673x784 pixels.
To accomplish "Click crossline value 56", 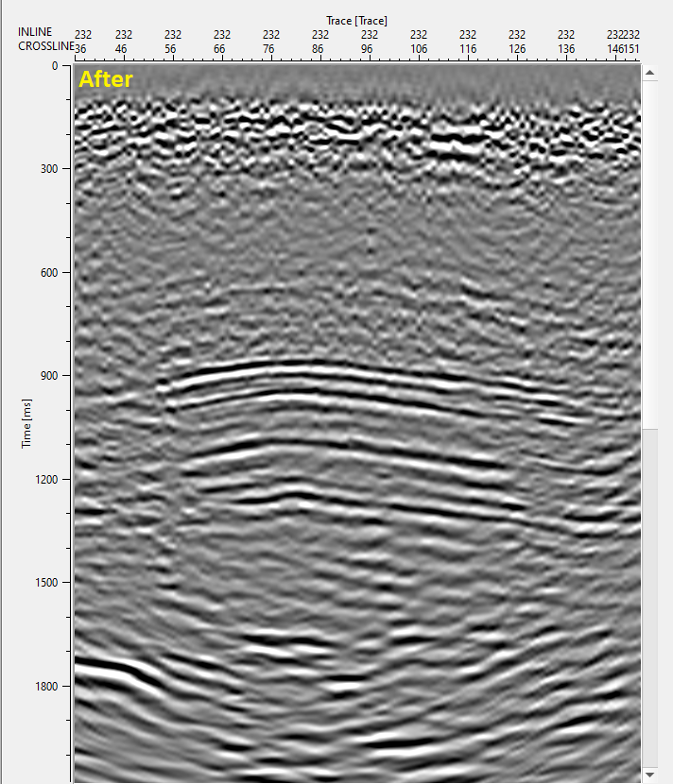I will coord(170,49).
